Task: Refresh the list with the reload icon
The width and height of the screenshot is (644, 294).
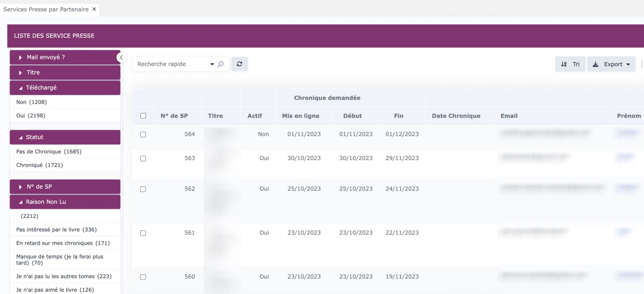Action: tap(239, 64)
